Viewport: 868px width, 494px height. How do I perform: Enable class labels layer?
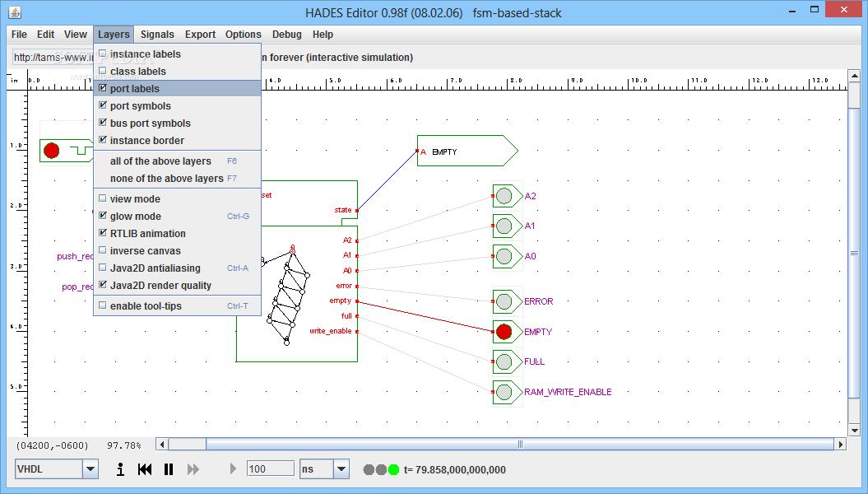click(177, 71)
